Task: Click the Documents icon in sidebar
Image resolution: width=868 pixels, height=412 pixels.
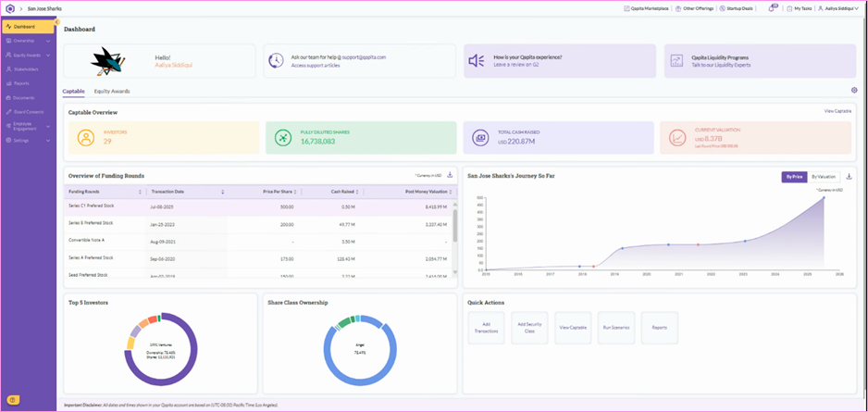Action: [8, 98]
